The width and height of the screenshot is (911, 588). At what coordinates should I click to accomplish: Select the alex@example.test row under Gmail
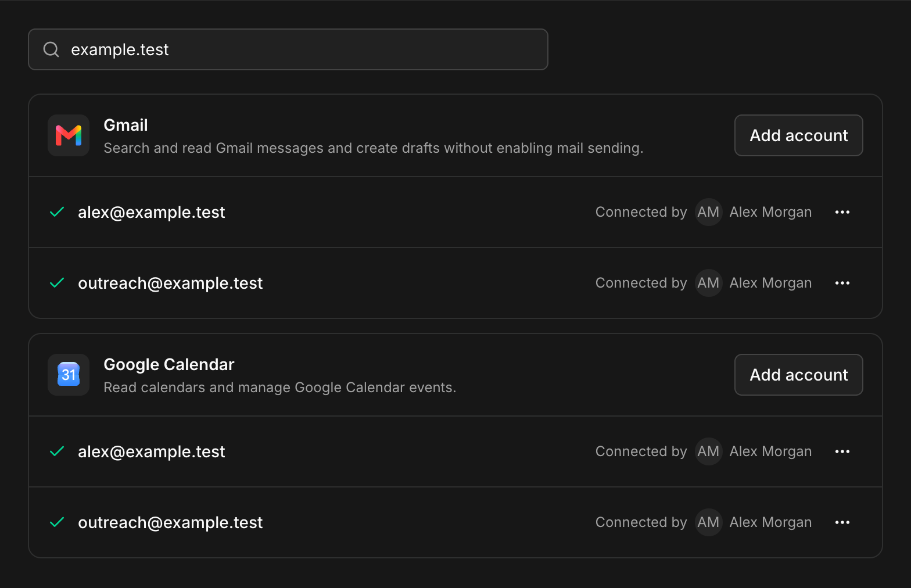coord(455,212)
